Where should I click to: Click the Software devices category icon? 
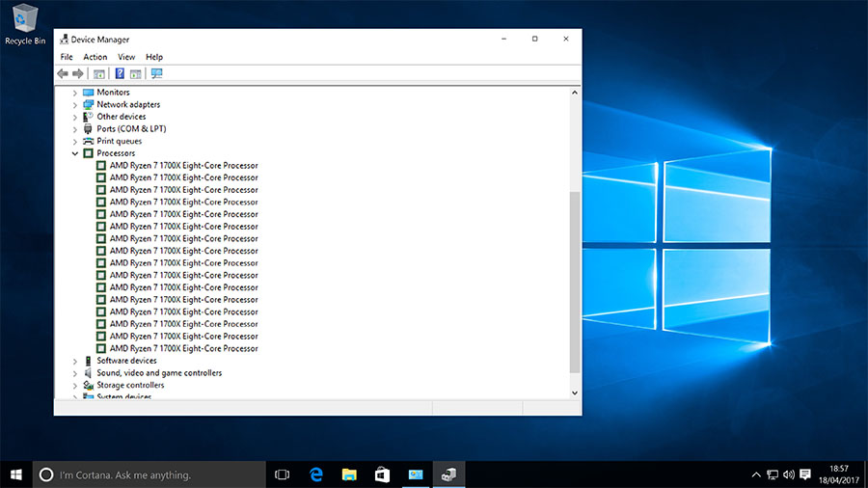tap(88, 361)
